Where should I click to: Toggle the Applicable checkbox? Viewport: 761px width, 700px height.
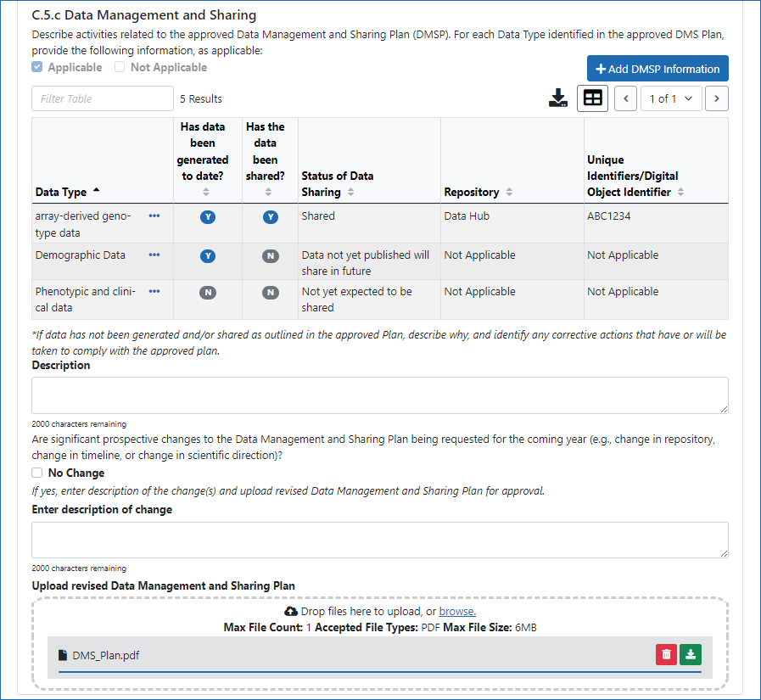coord(36,67)
